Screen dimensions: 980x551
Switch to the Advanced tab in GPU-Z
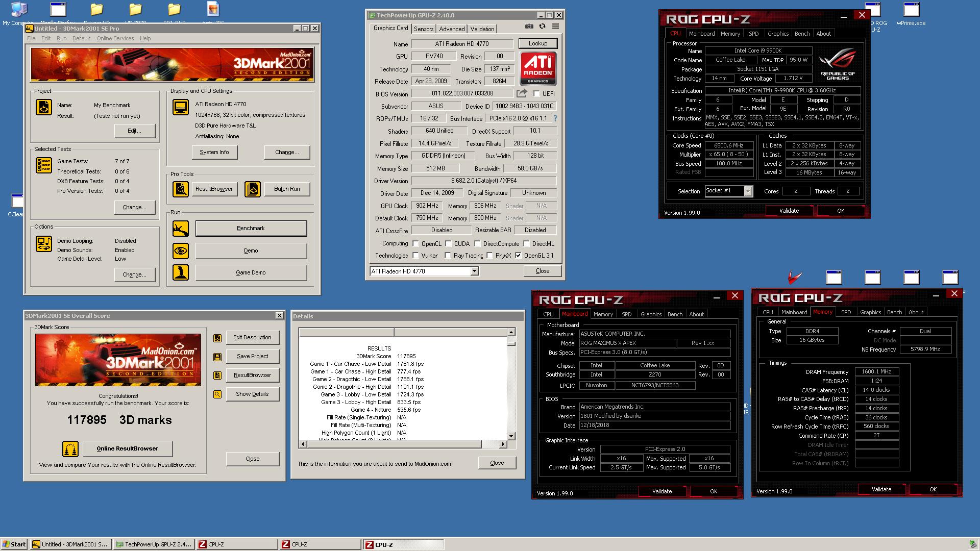pos(452,29)
